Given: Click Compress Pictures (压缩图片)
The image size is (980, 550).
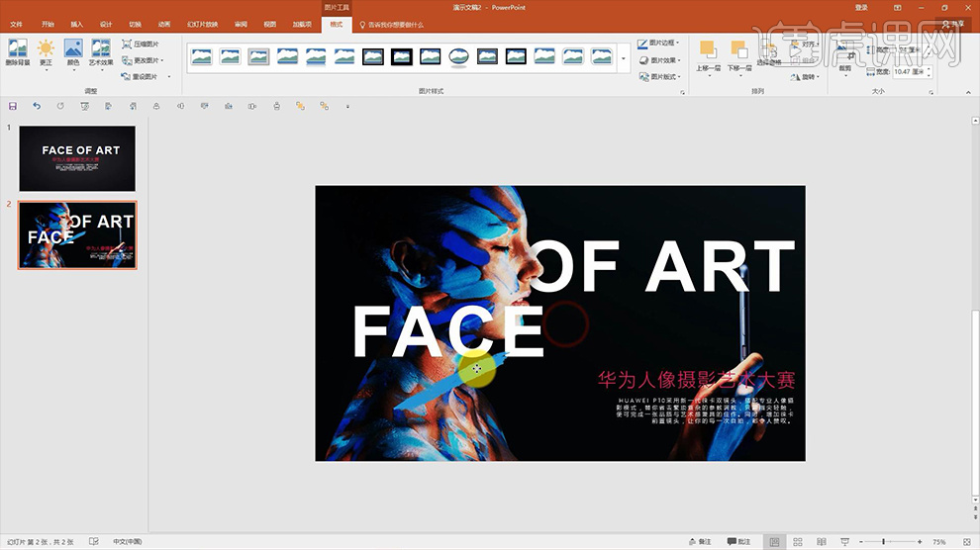Looking at the screenshot, I should click(x=141, y=45).
